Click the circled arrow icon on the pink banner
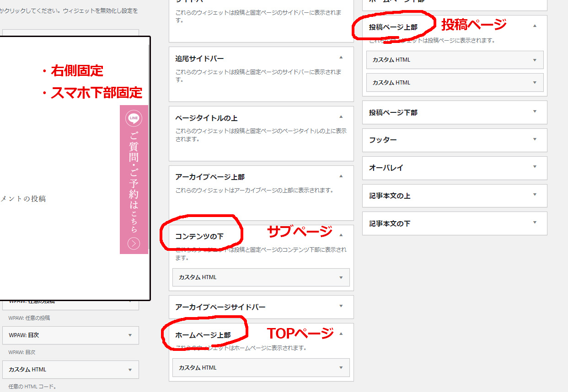This screenshot has width=568, height=392. [x=134, y=244]
